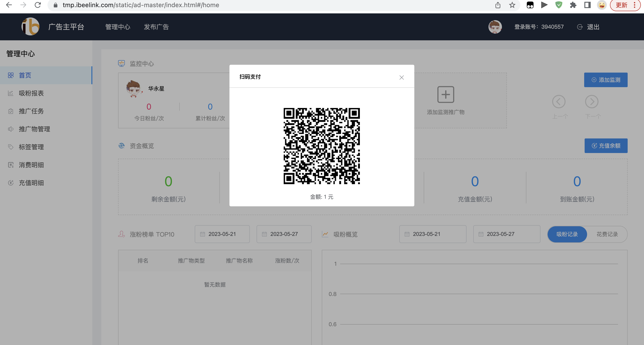644x345 pixels.
Task: Click the play-triangle extension icon
Action: click(x=544, y=5)
